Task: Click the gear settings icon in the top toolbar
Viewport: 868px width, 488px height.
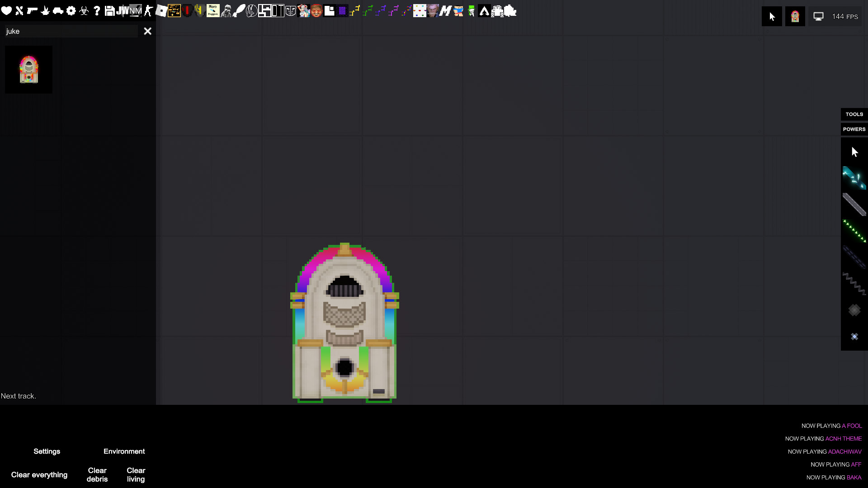Action: coord(71,10)
